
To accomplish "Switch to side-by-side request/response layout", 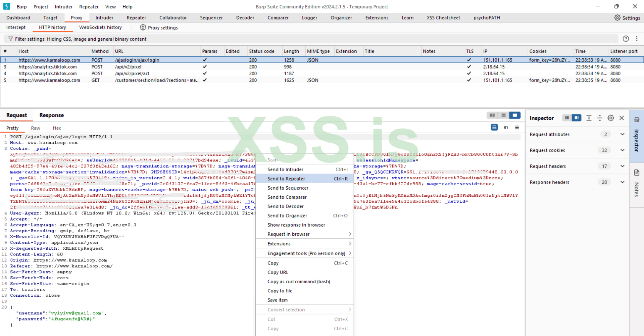I will point(492,115).
